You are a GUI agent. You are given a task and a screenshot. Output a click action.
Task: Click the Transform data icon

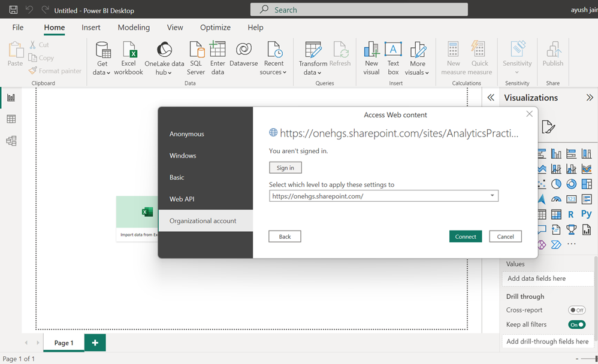[313, 50]
